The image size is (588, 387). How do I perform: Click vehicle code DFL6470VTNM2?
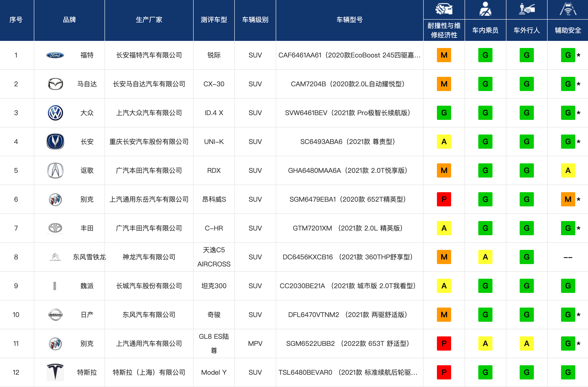coord(313,315)
